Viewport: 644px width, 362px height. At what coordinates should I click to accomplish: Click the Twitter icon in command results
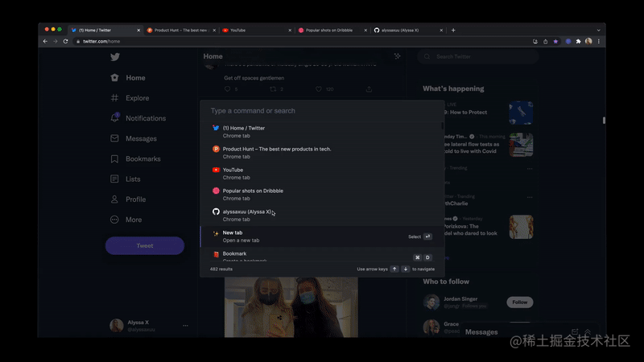pyautogui.click(x=216, y=128)
